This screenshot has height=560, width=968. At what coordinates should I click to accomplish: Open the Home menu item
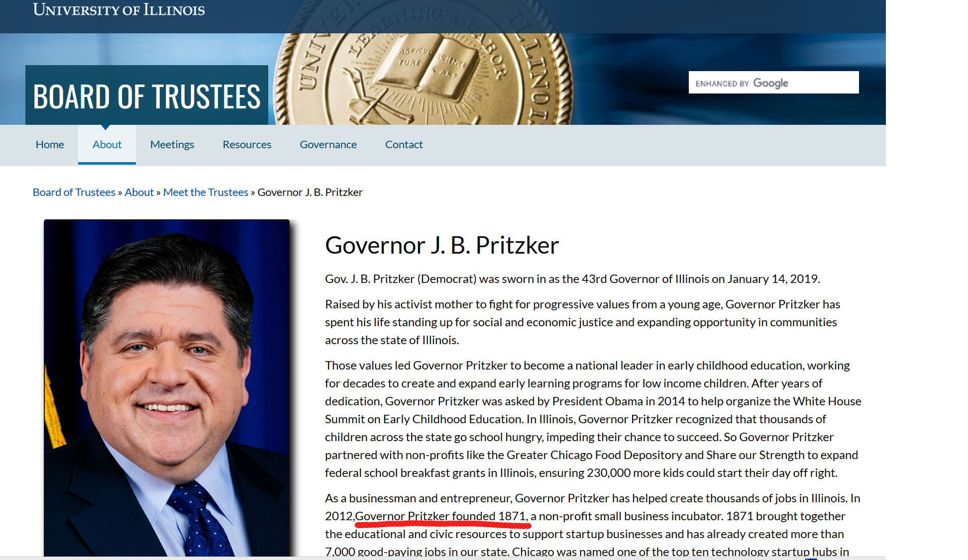pos(50,144)
